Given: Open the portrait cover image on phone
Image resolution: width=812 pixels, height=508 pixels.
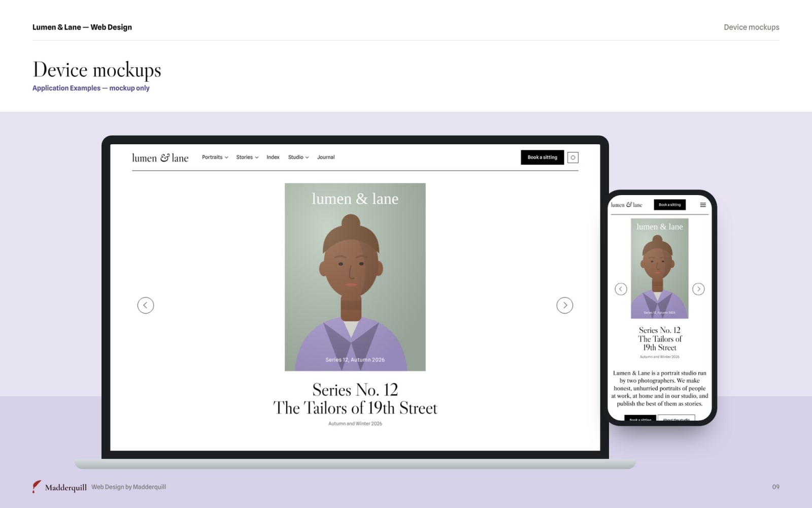Looking at the screenshot, I should pos(659,269).
